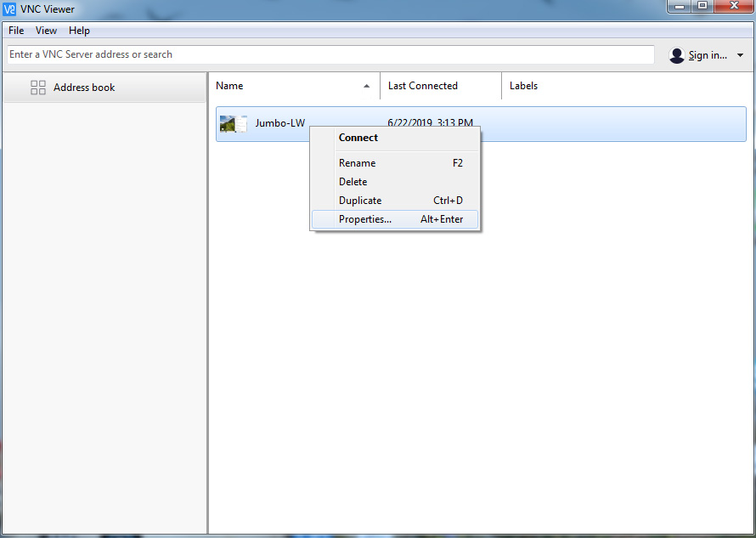The height and width of the screenshot is (538, 756).
Task: Maximize the VNC Viewer window
Action: coord(702,6)
